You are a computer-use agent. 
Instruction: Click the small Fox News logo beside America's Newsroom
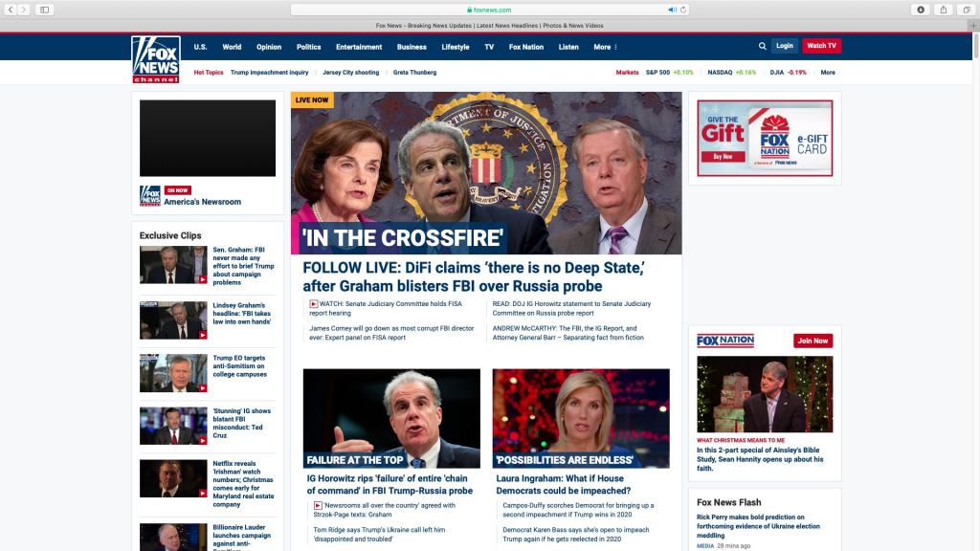tap(150, 195)
